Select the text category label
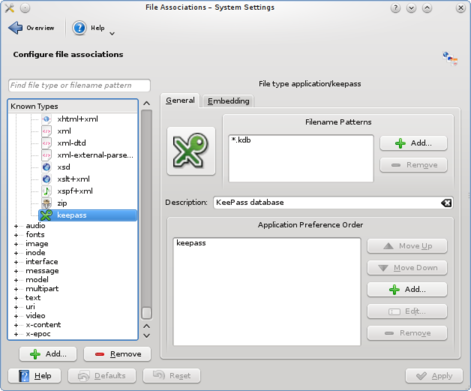Image resolution: width=471 pixels, height=391 pixels. (33, 298)
